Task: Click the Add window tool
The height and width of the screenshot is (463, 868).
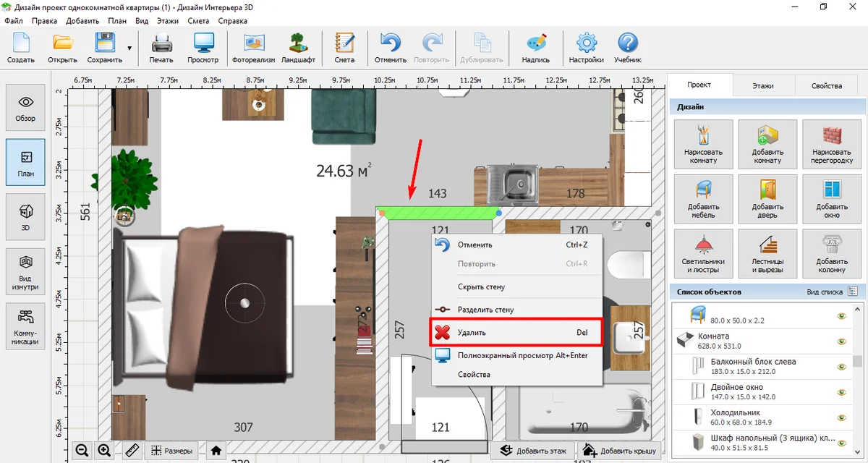Action: point(832,199)
